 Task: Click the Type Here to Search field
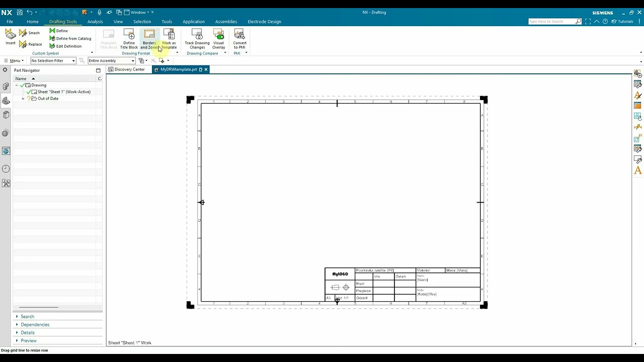click(552, 22)
